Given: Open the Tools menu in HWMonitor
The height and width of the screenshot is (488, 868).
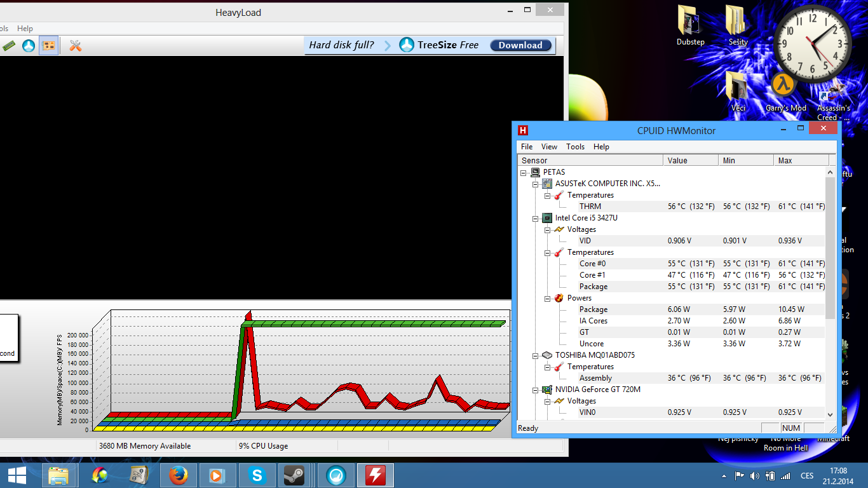Looking at the screenshot, I should [575, 147].
